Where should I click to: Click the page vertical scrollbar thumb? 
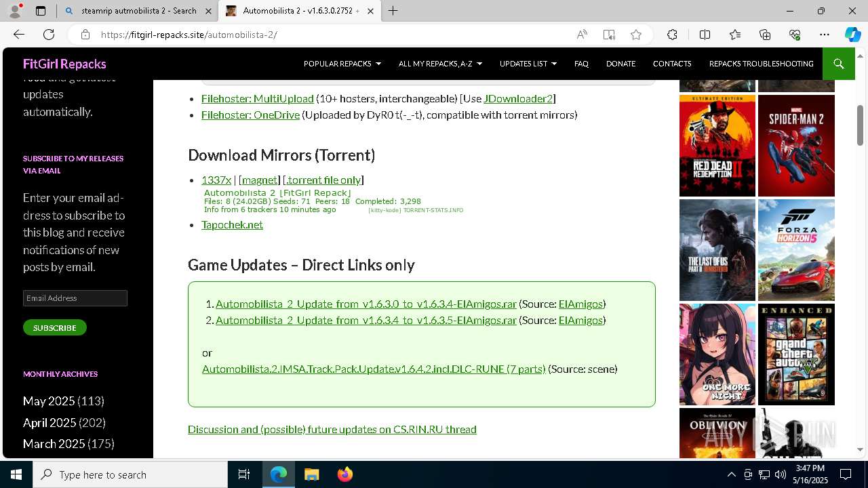click(x=861, y=125)
